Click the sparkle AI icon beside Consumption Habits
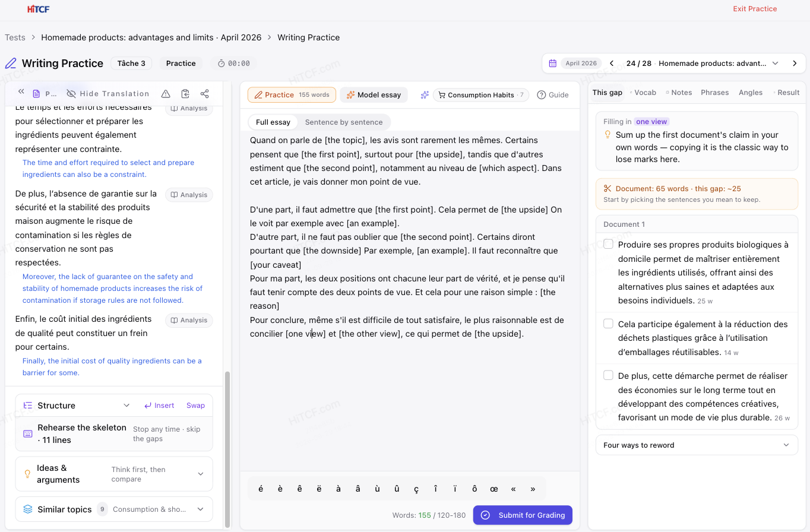 point(425,95)
